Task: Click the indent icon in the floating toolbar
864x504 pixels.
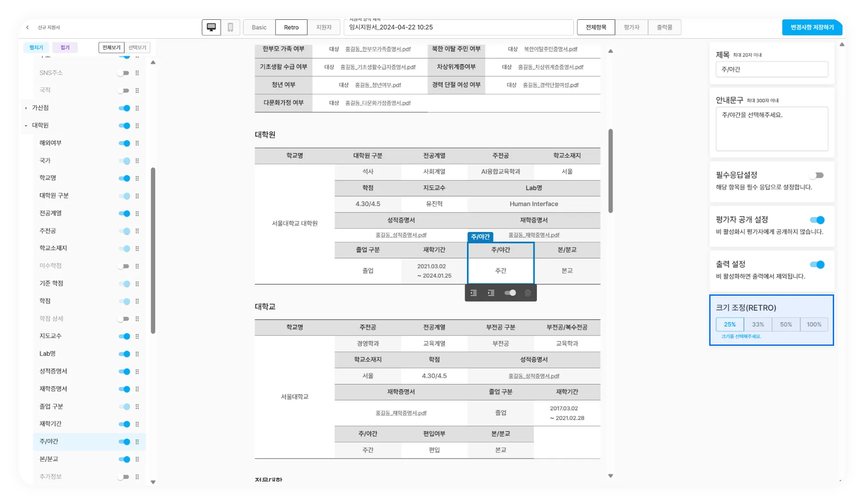Action: 491,293
